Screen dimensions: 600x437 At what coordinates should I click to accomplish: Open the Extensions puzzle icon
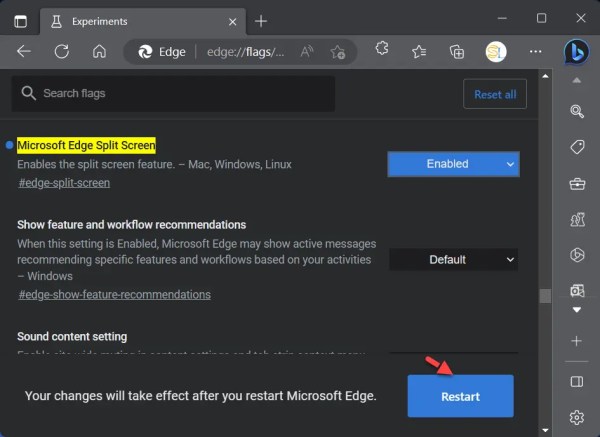[x=382, y=49]
